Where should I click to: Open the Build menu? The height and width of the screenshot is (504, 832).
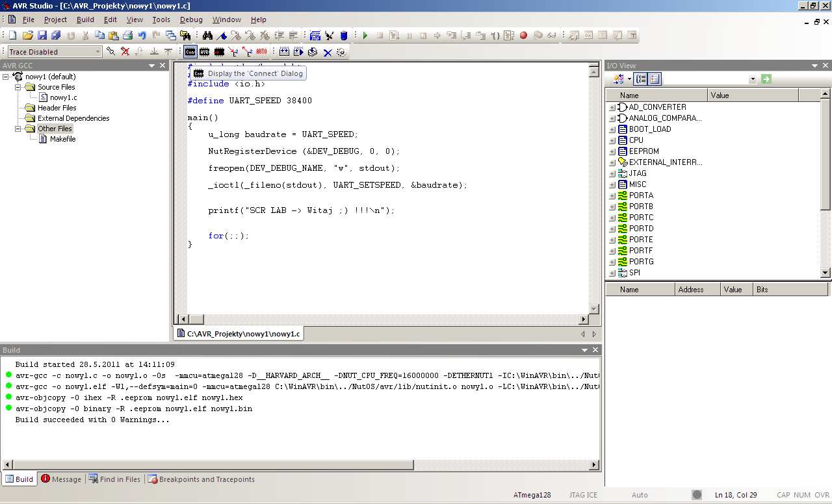(85, 19)
